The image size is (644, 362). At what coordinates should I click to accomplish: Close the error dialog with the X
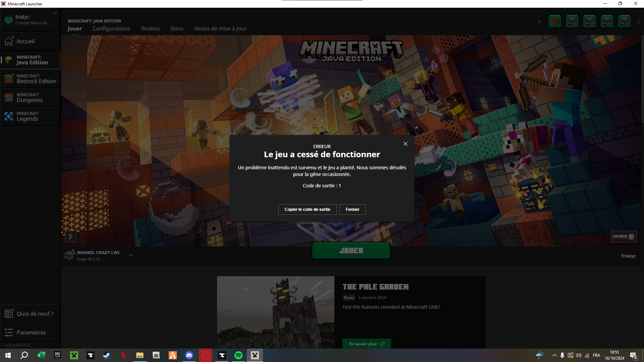click(405, 144)
